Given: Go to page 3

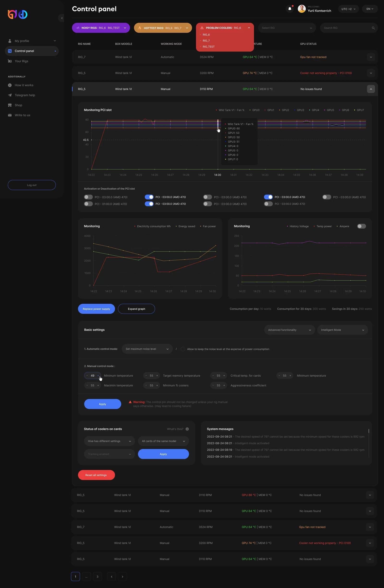Looking at the screenshot, I should [x=97, y=576].
